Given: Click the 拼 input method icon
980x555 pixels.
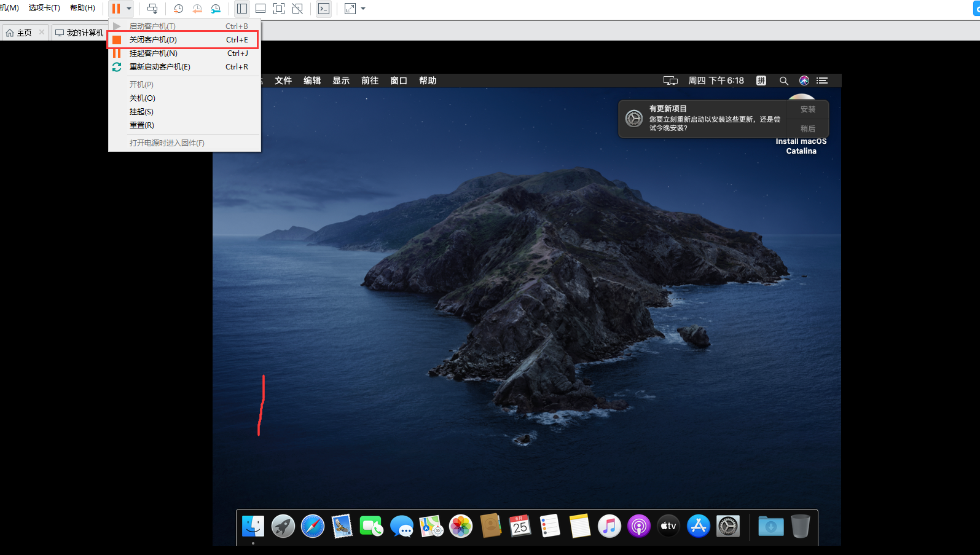Looking at the screenshot, I should pyautogui.click(x=761, y=81).
